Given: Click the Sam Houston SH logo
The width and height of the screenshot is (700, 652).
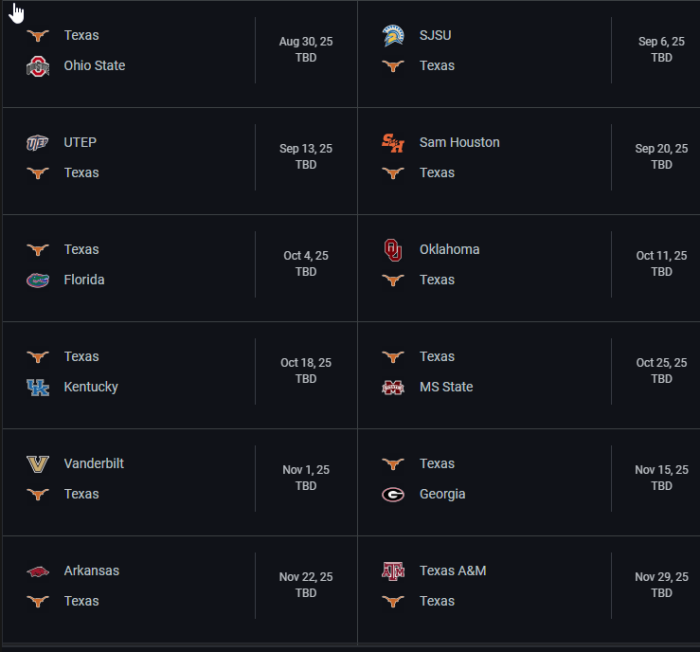Looking at the screenshot, I should (393, 143).
